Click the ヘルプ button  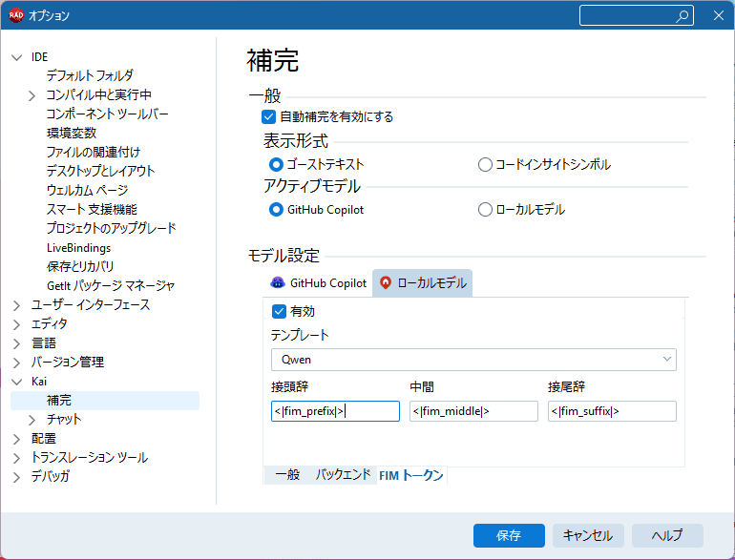667,535
